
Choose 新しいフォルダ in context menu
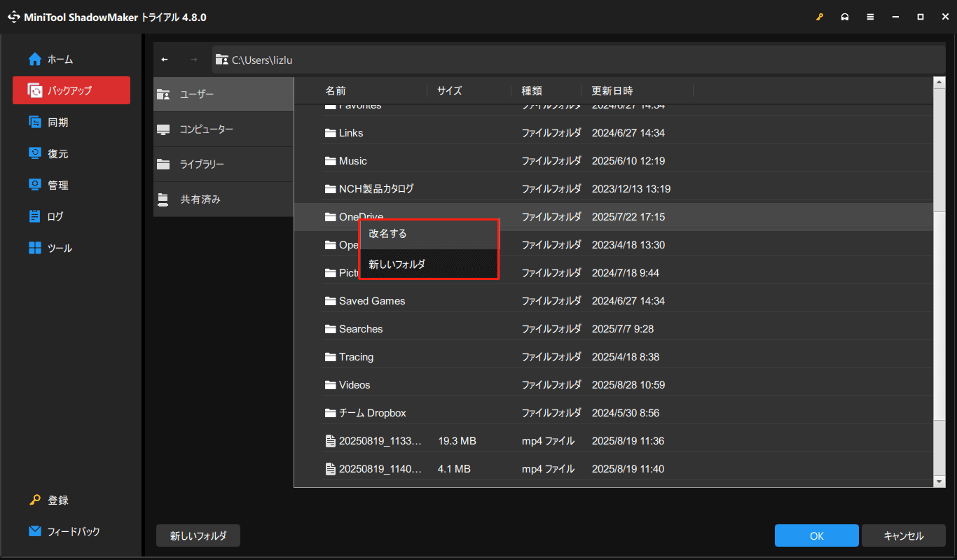[429, 264]
